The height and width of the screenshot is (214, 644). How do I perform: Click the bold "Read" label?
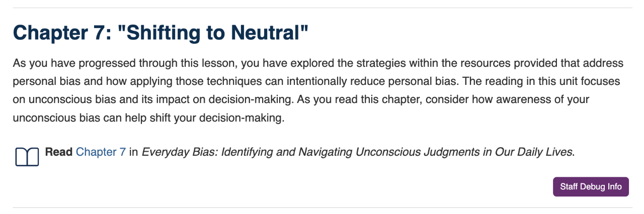pyautogui.click(x=59, y=152)
